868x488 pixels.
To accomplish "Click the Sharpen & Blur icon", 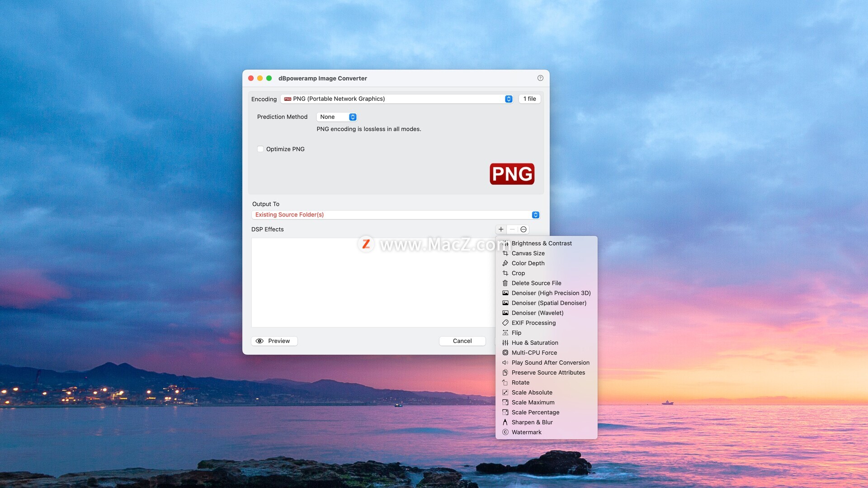I will (x=505, y=422).
